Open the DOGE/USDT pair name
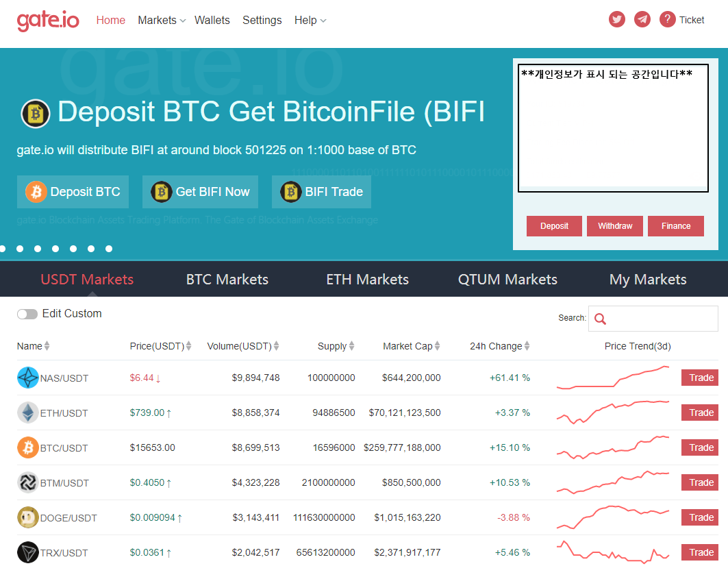 [68, 518]
